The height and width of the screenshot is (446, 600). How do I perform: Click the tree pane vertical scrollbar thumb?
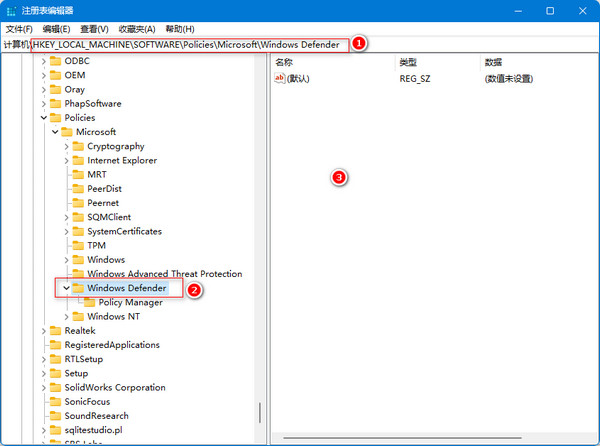260,413
